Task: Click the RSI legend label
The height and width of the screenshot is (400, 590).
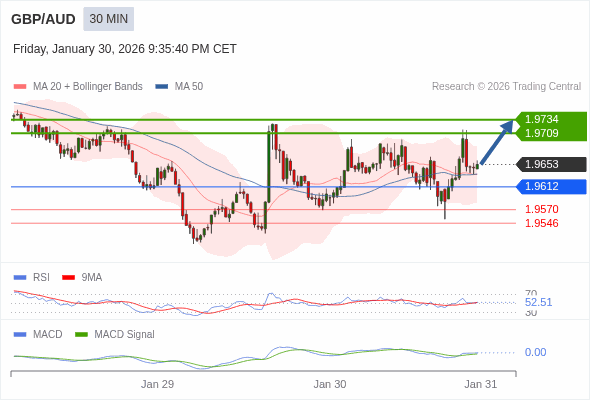Action: (41, 278)
